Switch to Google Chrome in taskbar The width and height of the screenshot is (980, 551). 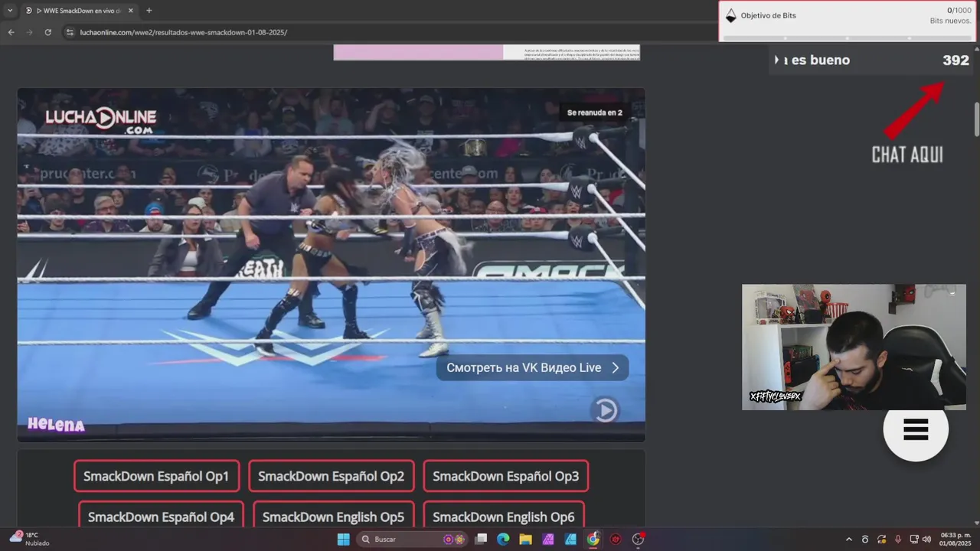[x=593, y=539]
